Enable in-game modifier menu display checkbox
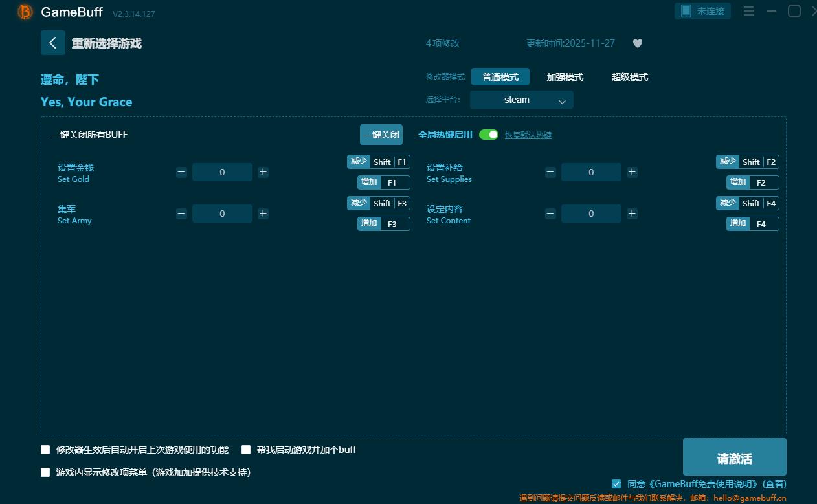Image resolution: width=817 pixels, height=504 pixels. pyautogui.click(x=45, y=472)
